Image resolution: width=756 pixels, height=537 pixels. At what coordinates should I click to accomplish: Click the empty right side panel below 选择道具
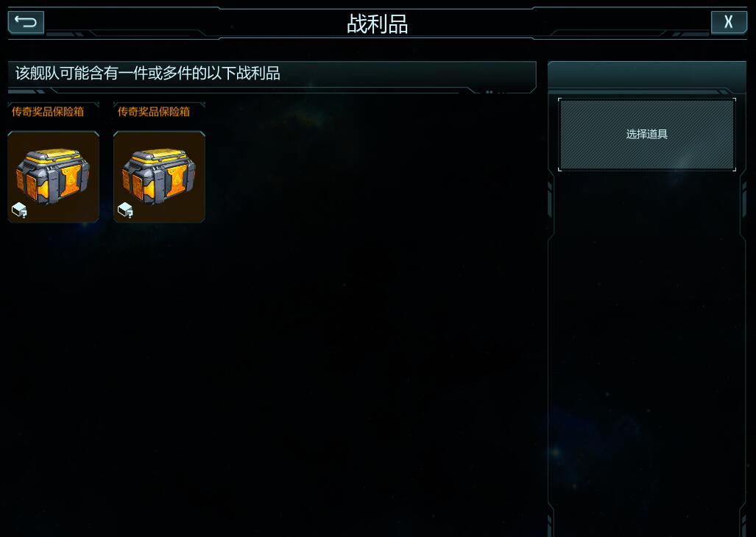point(647,352)
